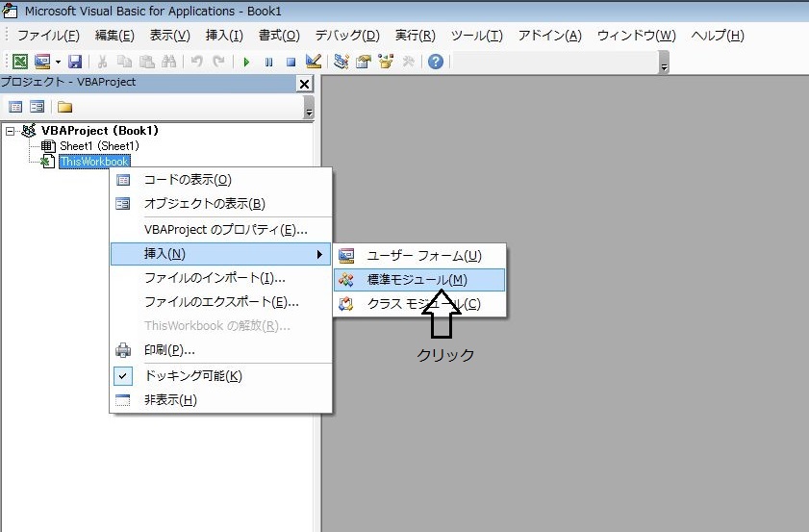809x532 pixels.
Task: Open the 表示(V) menu
Action: point(169,35)
